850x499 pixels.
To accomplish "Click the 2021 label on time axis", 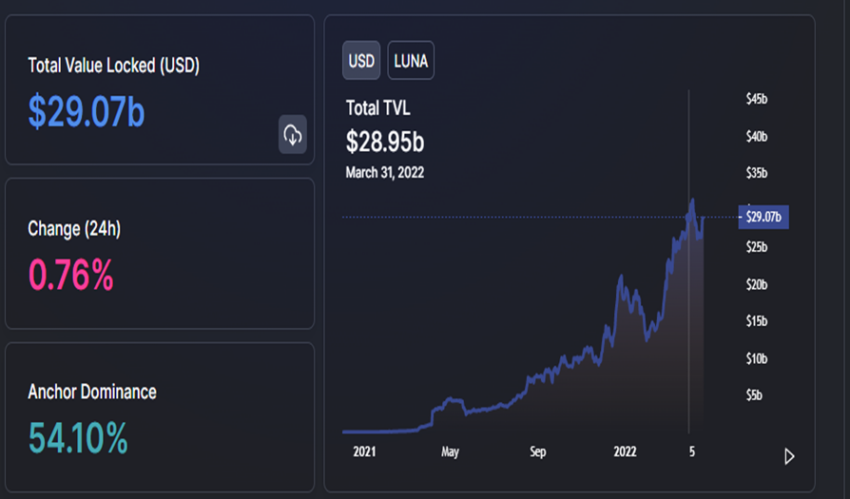I will tap(364, 452).
